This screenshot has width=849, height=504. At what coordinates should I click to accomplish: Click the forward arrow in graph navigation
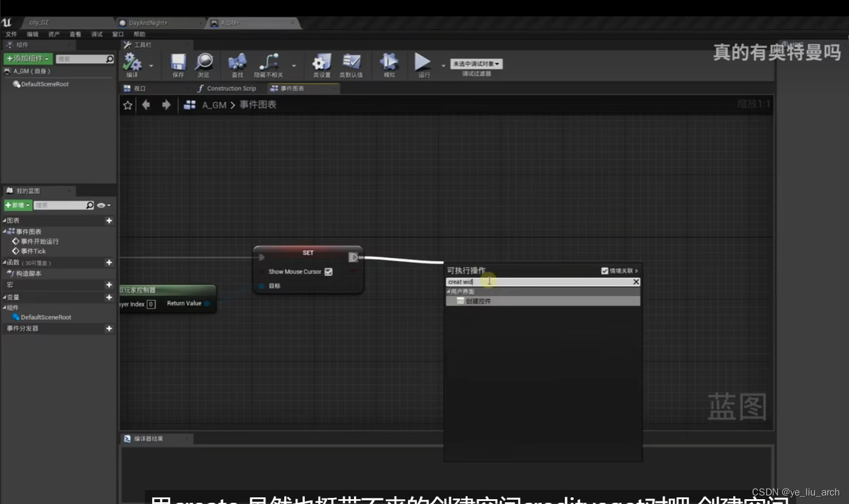(x=166, y=105)
